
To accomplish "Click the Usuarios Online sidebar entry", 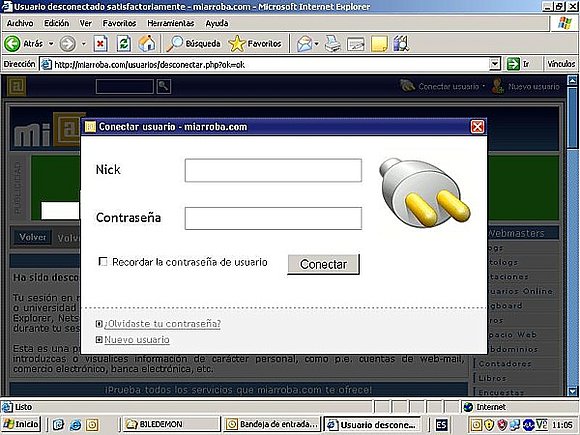I will pos(521,291).
